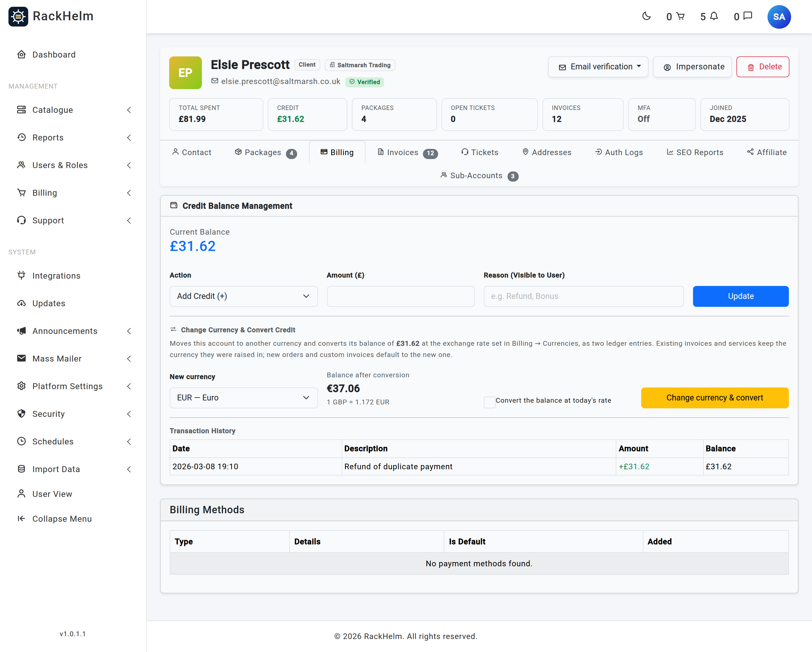Click the RackHelm helm logo
812x652 pixels.
tap(18, 16)
